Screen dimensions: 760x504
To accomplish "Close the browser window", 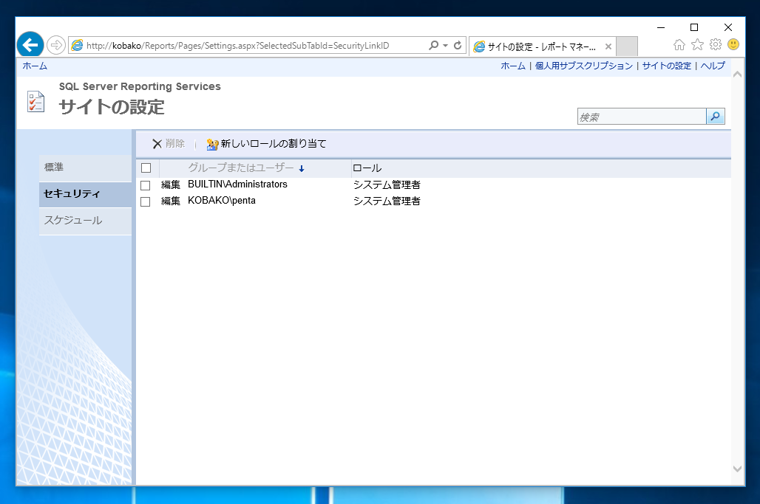I will click(728, 28).
